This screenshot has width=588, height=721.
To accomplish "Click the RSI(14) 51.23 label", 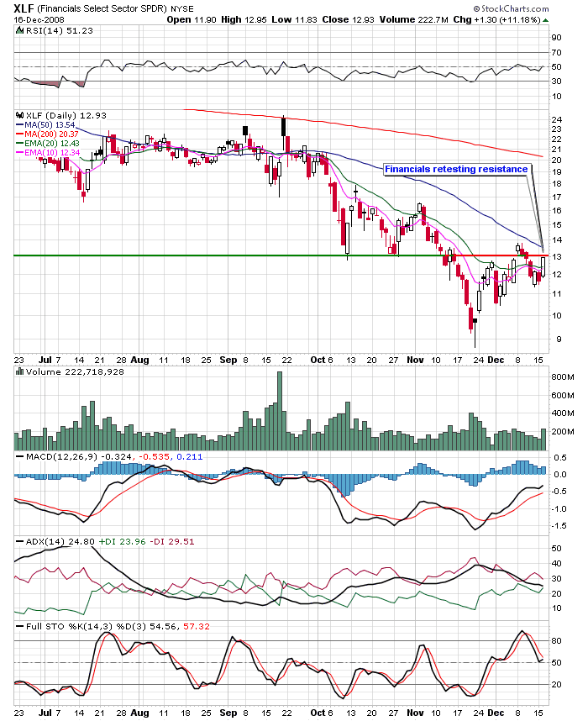I will click(x=60, y=31).
